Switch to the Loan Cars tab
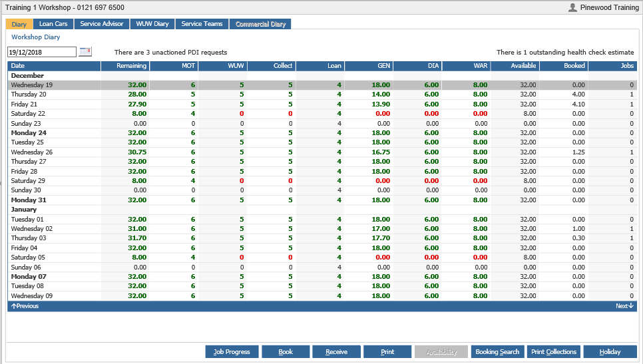This screenshot has height=364, width=643. coord(53,24)
